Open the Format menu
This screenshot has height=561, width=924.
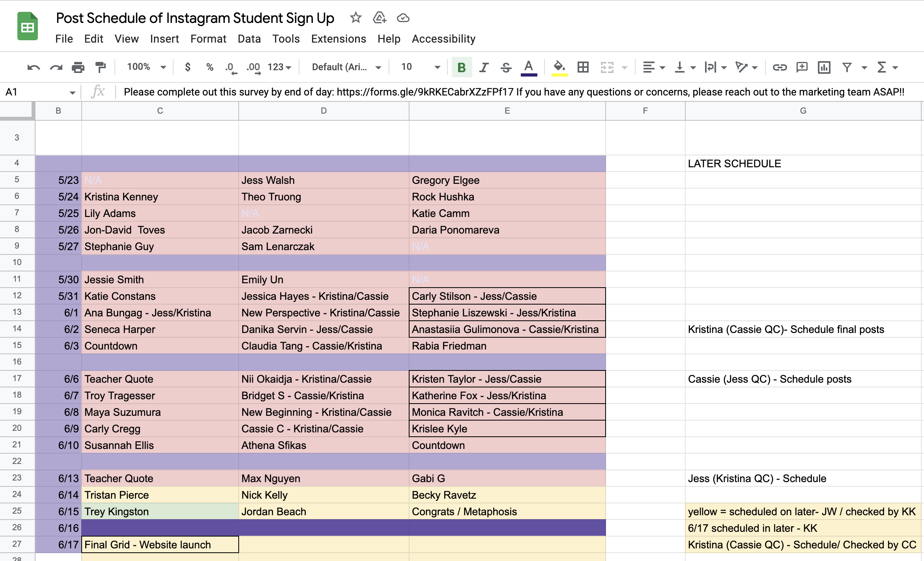(x=208, y=39)
